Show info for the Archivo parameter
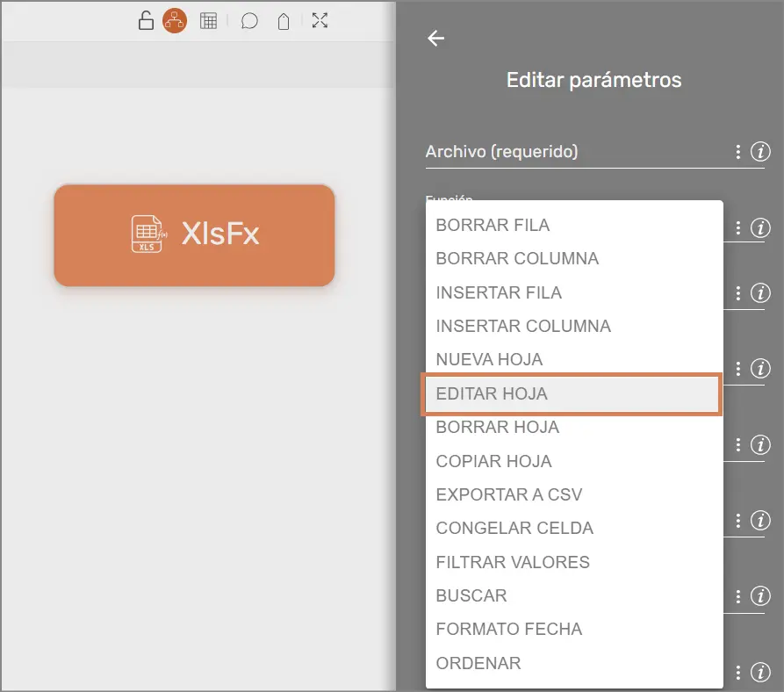The image size is (784, 692). [760, 152]
